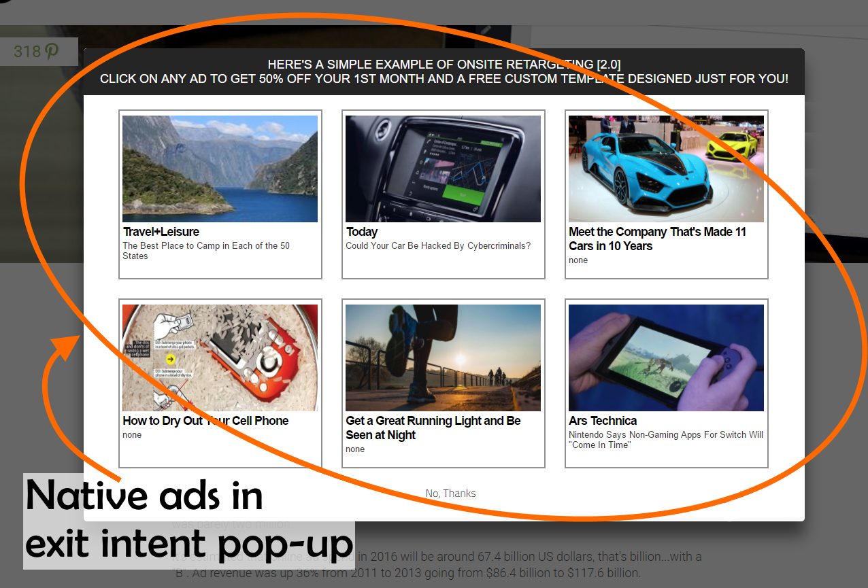Open the Nintendo non-gaming apps headline
Image resolution: width=868 pixels, height=588 pixels.
point(665,440)
